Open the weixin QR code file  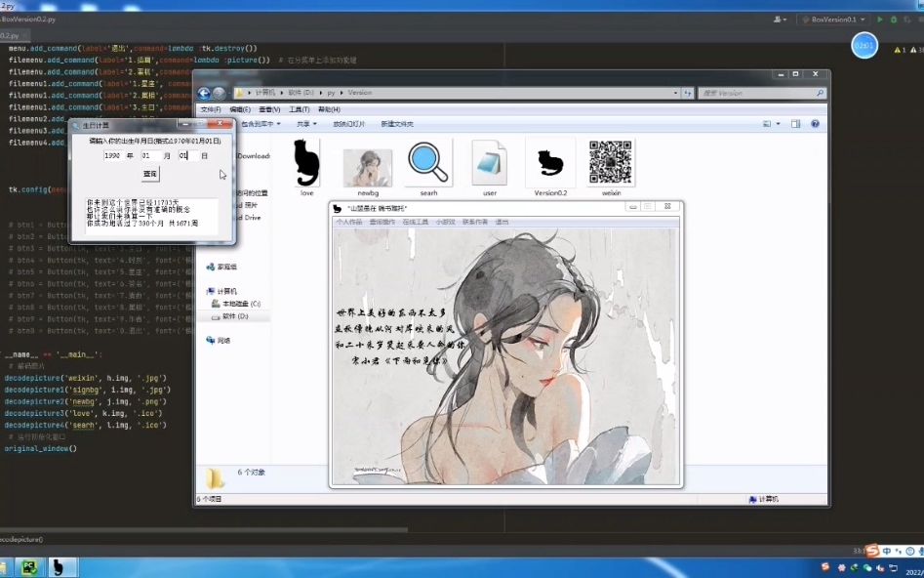[609, 161]
